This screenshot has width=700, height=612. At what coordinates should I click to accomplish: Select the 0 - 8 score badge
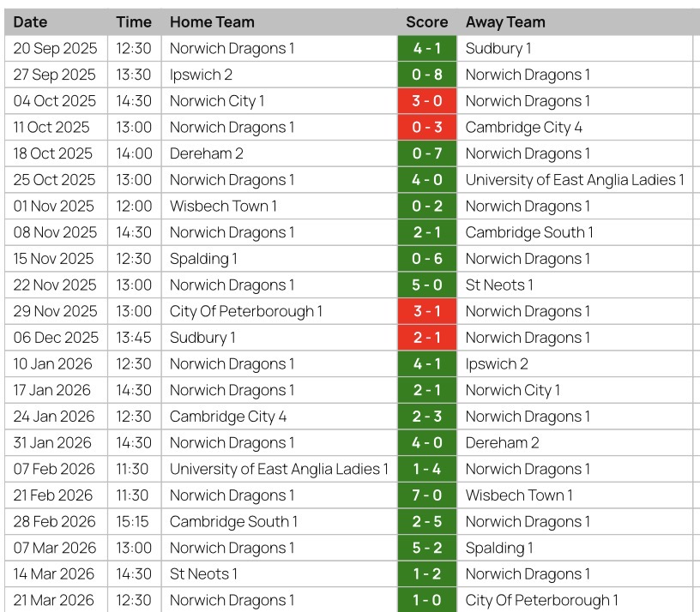(x=427, y=75)
